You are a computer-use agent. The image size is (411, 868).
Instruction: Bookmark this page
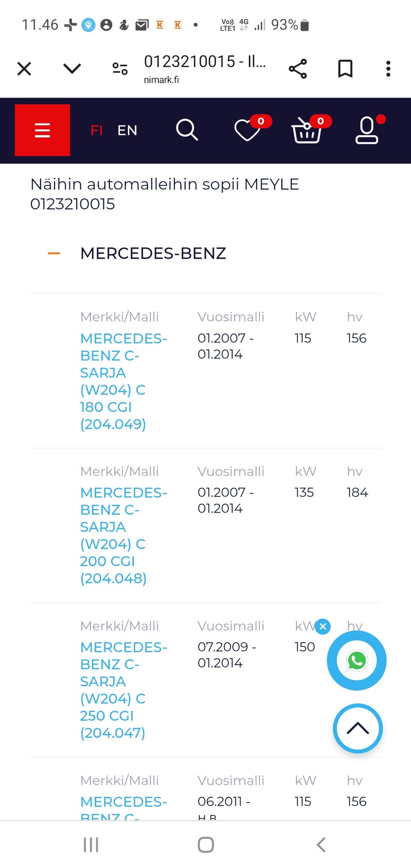(345, 69)
